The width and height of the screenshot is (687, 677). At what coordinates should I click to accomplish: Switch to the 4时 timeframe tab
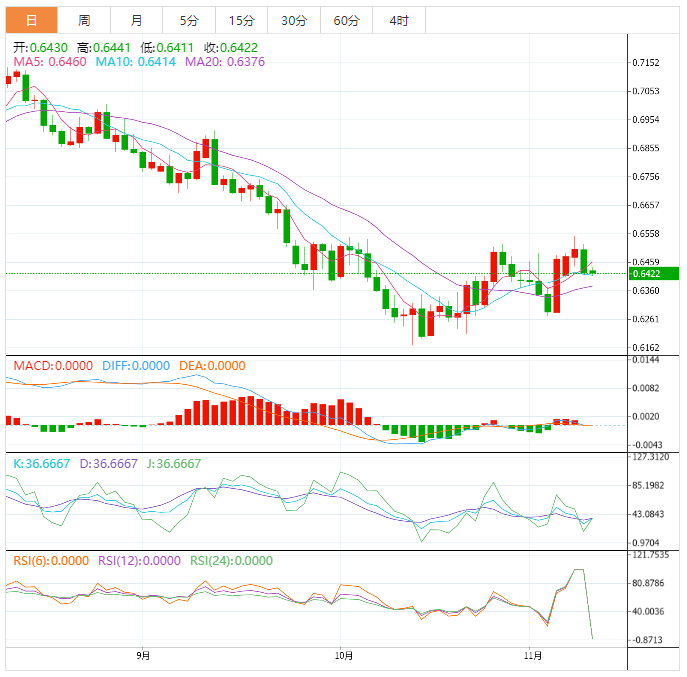pos(398,20)
